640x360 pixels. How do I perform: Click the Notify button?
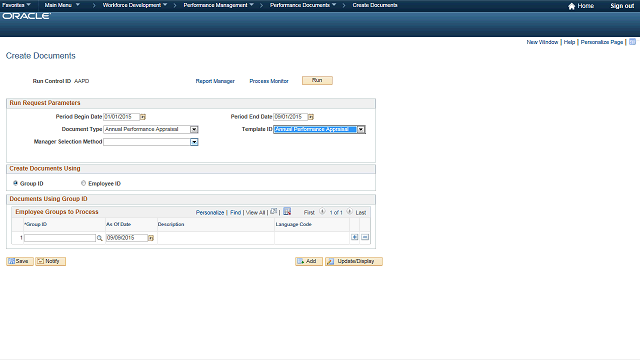tap(51, 261)
